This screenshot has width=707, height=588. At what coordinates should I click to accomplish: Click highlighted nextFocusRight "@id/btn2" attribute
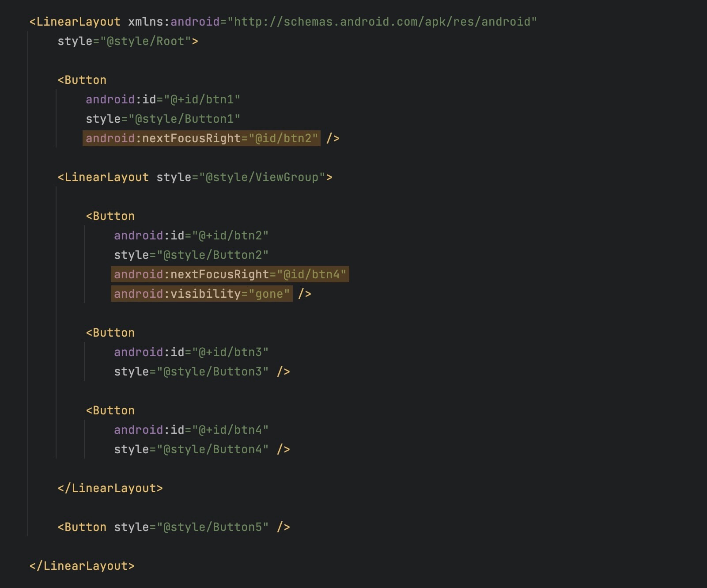[202, 138]
